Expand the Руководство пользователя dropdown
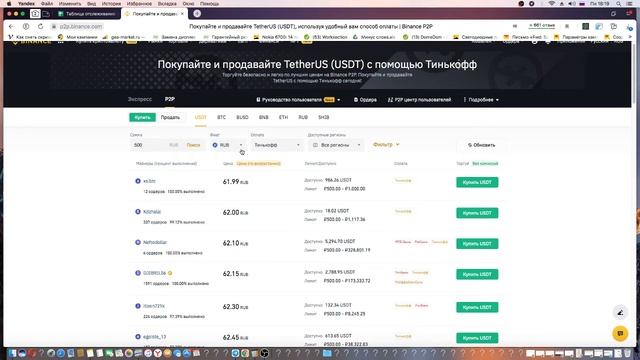 [298, 100]
